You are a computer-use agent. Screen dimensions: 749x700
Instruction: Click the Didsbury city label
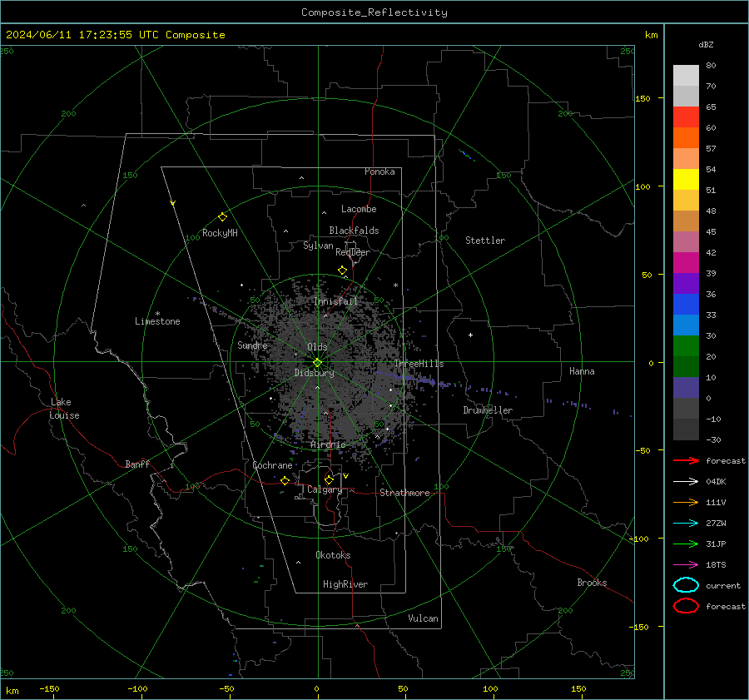point(314,373)
